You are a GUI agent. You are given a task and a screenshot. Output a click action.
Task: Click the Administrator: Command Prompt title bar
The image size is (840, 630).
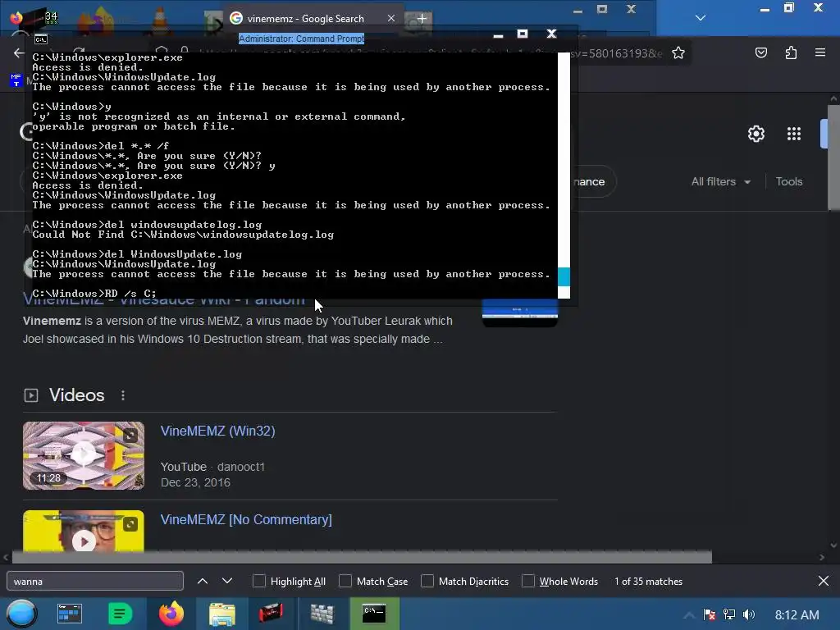(x=301, y=39)
